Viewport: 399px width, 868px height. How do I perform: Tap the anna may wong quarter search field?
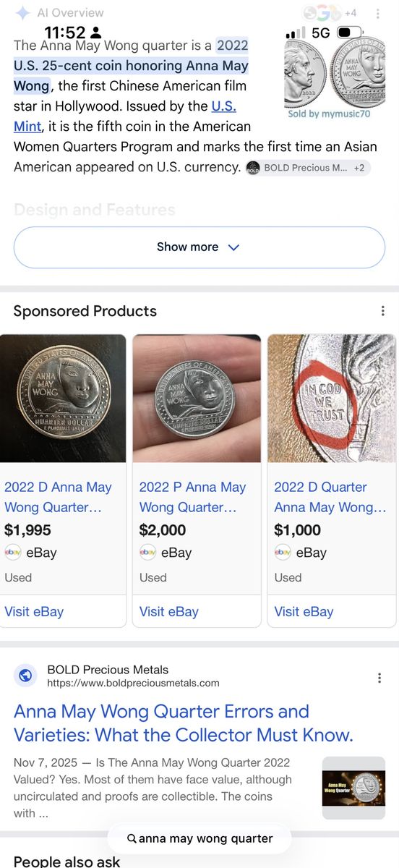[x=199, y=839]
